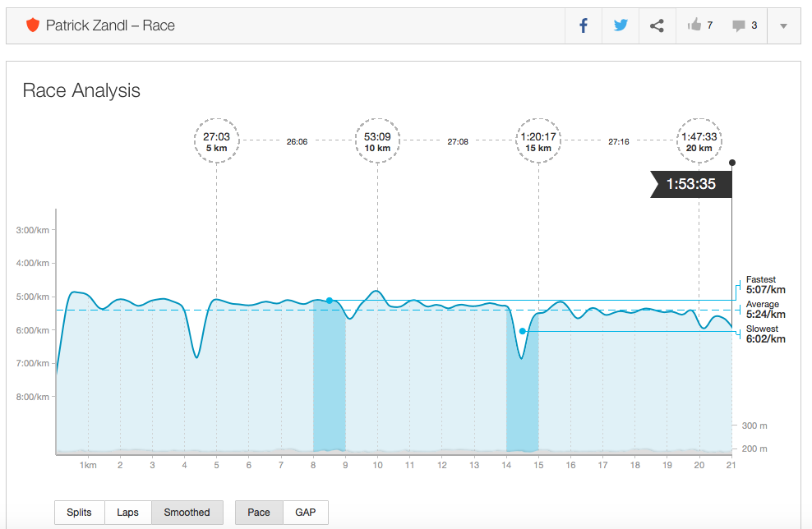Click the 1:53:35 finish time flag
This screenshot has width=812, height=529.
[x=690, y=184]
